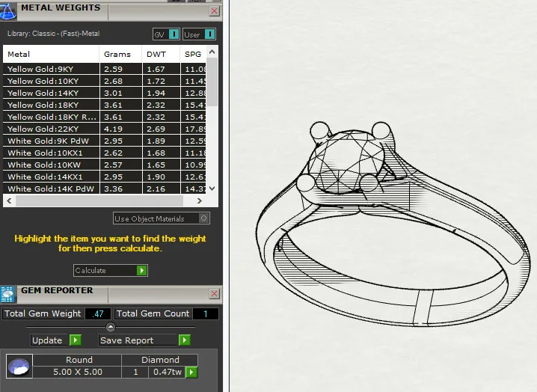Image resolution: width=537 pixels, height=392 pixels.
Task: Click the metal list scroll down arrow
Action: coord(212,188)
